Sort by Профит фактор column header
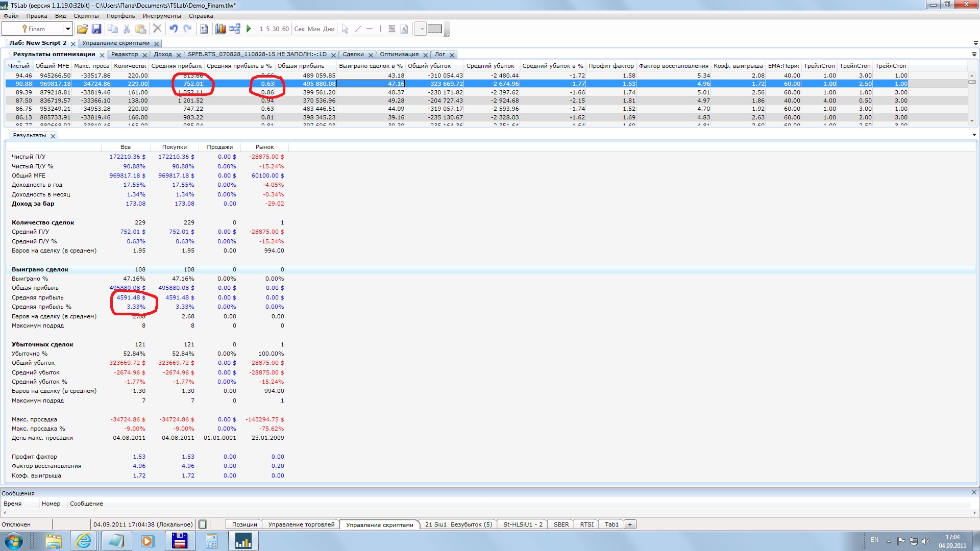Viewport: 980px width, 551px height. (610, 66)
